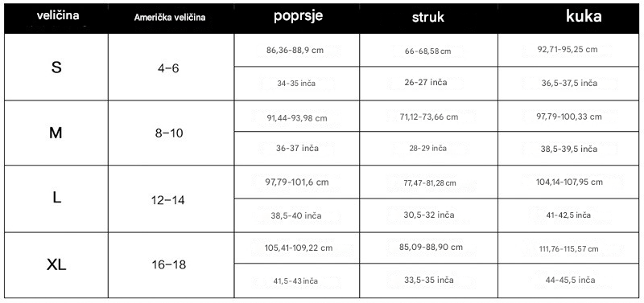Click the 4–6 American size cell

point(171,67)
